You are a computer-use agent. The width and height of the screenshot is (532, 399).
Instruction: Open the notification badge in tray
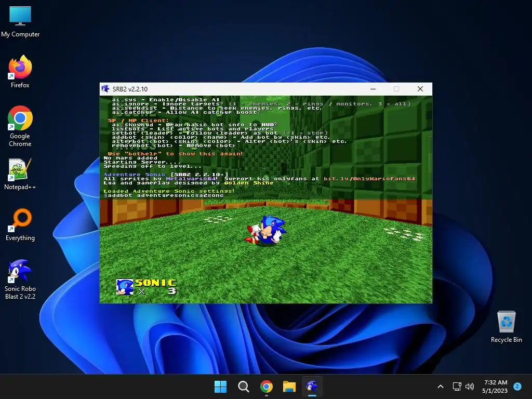coord(517,387)
